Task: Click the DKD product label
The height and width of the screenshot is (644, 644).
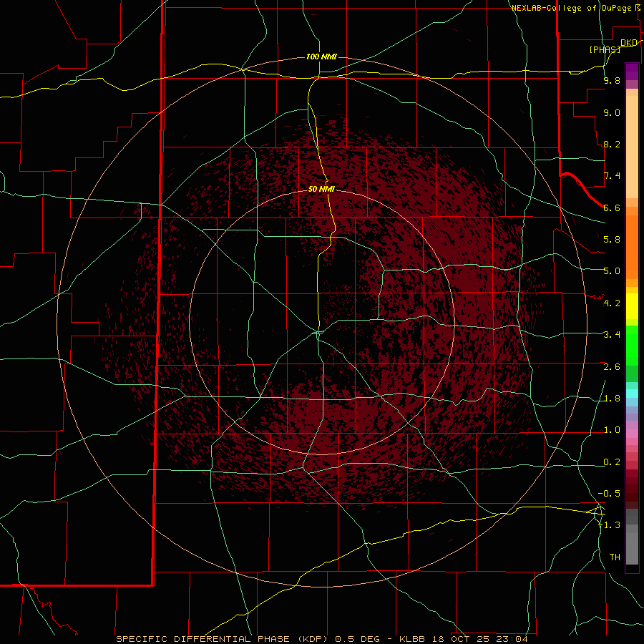Action: pos(629,43)
